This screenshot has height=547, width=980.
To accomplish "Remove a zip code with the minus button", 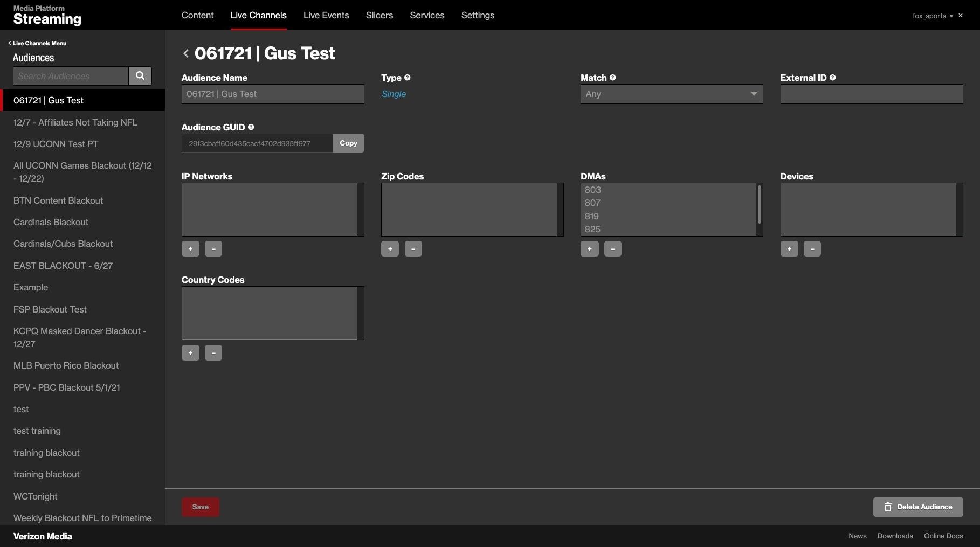I will coord(413,249).
